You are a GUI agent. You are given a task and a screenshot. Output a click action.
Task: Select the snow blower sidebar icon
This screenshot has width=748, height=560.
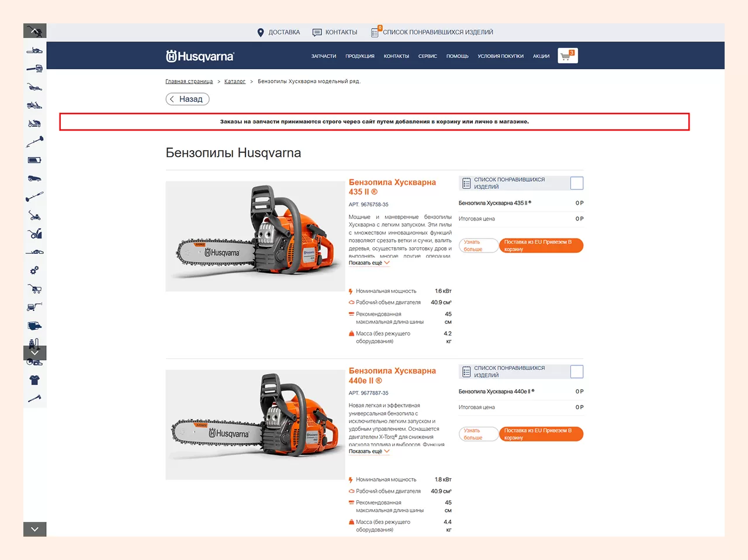tap(35, 234)
